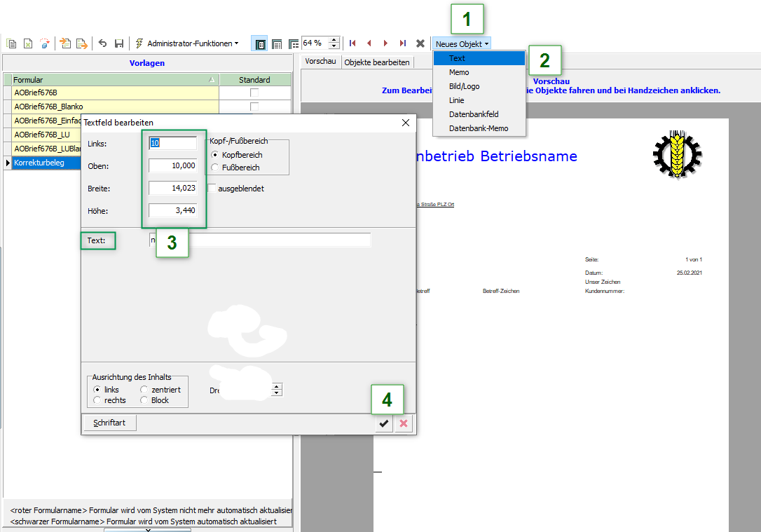The width and height of the screenshot is (761, 532).
Task: Jump to the last page
Action: coord(402,43)
